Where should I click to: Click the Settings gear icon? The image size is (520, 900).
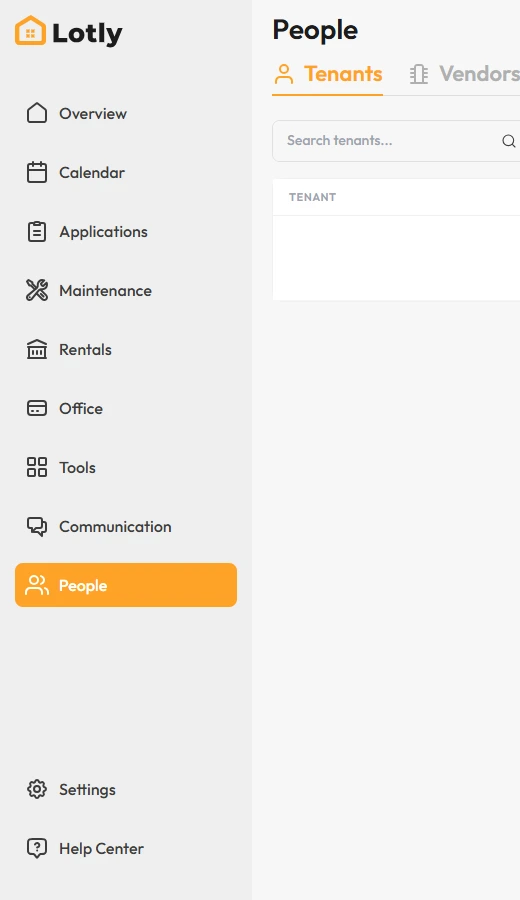pos(37,789)
